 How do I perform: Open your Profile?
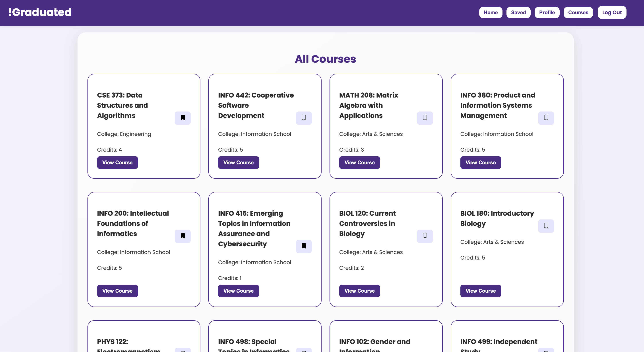[x=547, y=12]
